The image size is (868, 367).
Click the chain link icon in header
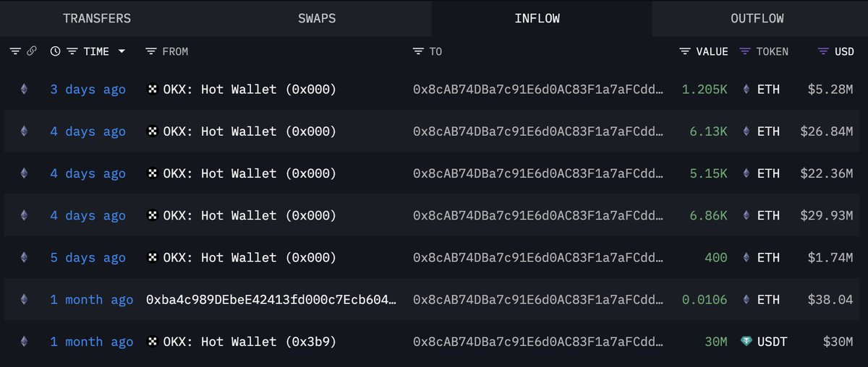[32, 51]
